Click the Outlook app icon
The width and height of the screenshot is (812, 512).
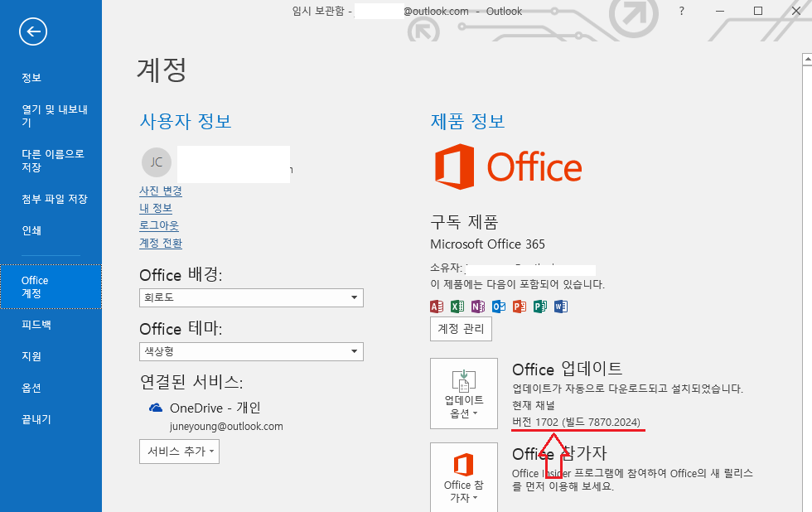(499, 307)
